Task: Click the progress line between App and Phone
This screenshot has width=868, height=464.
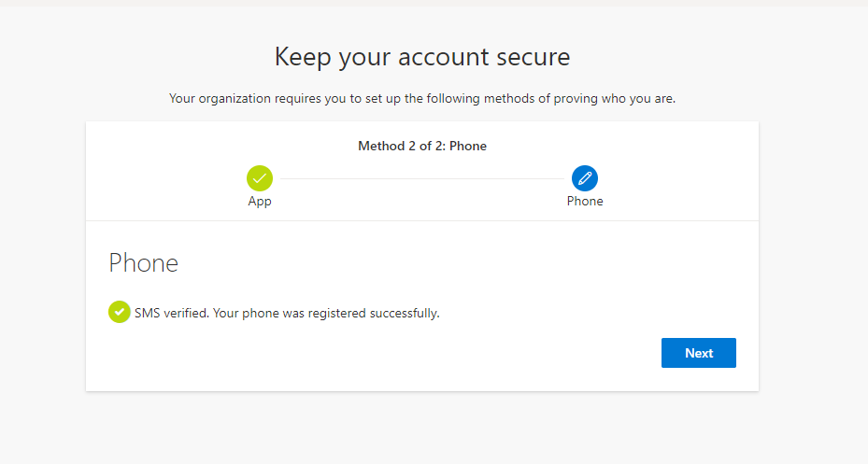Action: pos(421,178)
